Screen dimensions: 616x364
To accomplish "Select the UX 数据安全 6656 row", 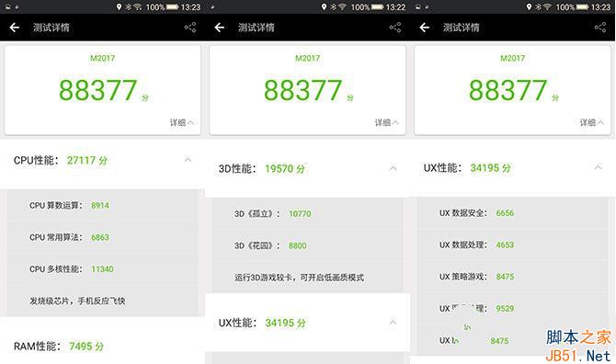I will point(512,213).
